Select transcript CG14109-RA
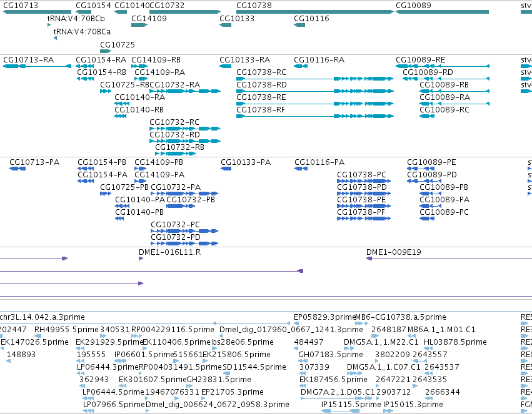Screen dimensions: 532x414 tap(160, 72)
